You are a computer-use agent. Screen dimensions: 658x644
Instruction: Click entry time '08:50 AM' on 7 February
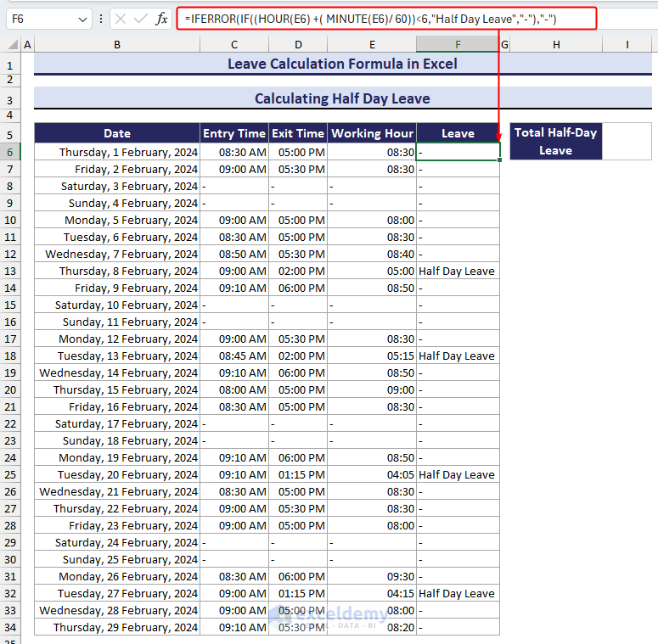[234, 254]
